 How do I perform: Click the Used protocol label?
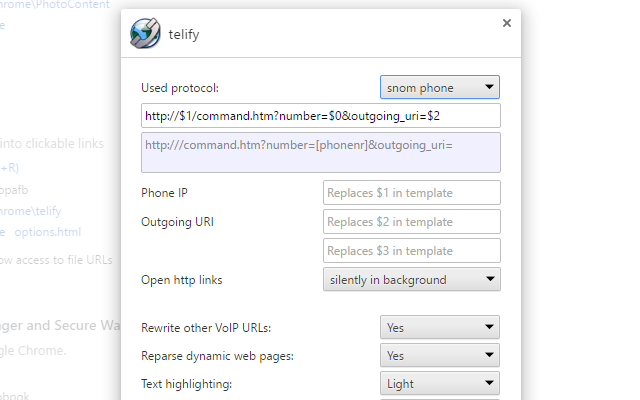pos(180,88)
